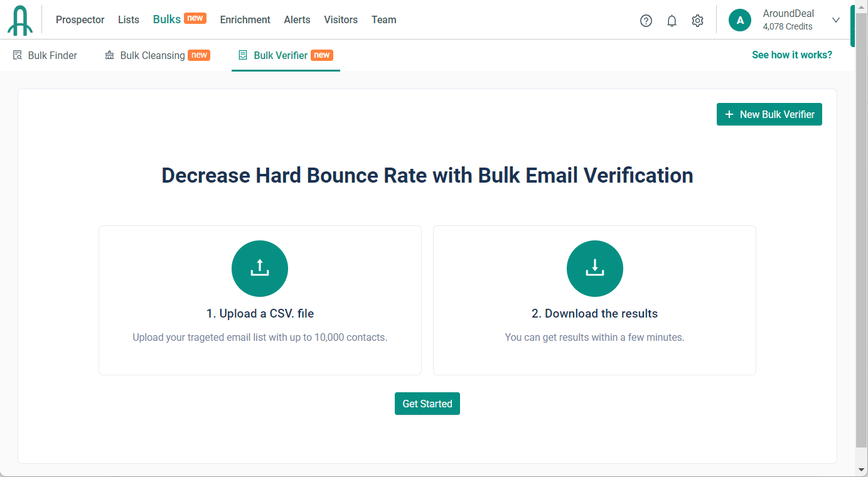Screen dimensions: 868x477
Task: Open the 'See how it works?' link
Action: [792, 55]
